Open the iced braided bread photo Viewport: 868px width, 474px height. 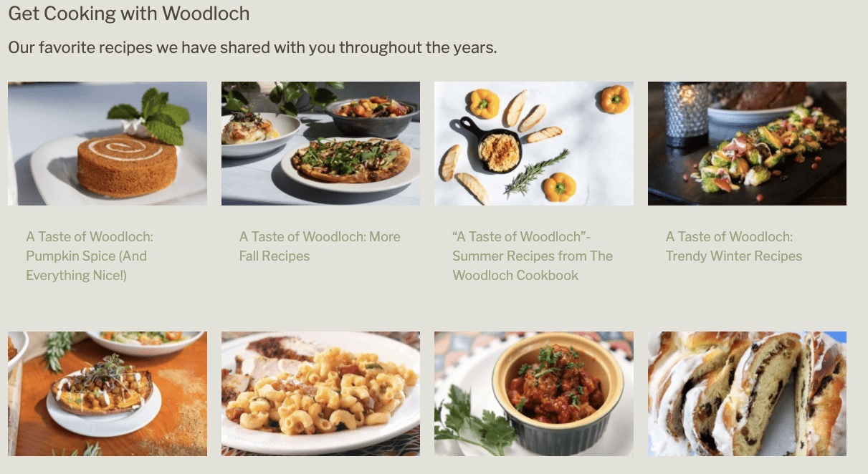point(747,394)
